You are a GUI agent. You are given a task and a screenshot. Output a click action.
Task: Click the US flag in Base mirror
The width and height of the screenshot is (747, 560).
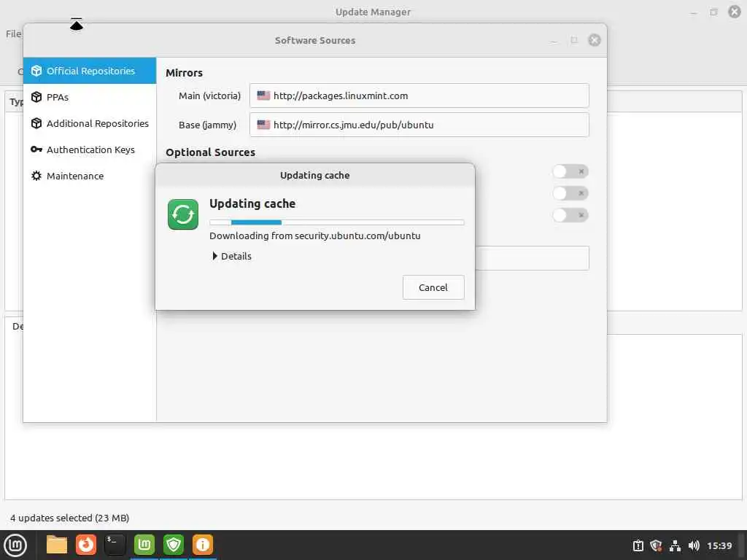pyautogui.click(x=263, y=124)
